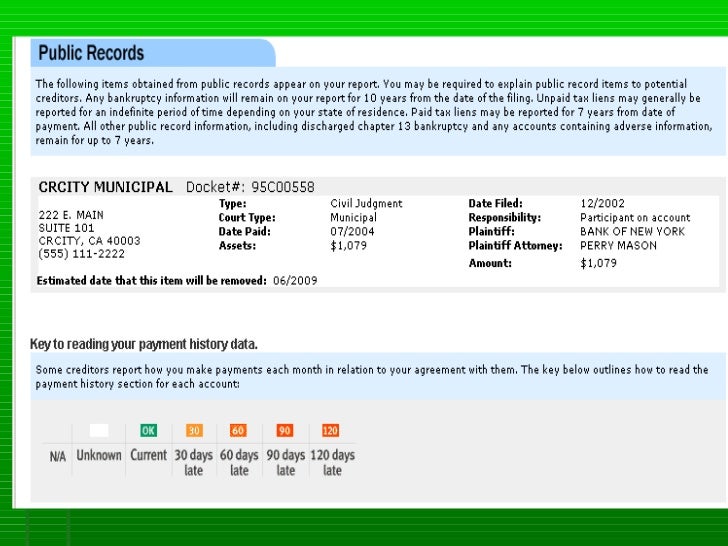Click the '60 days late' legend label
Image resolution: width=728 pixels, height=546 pixels.
[x=239, y=462]
